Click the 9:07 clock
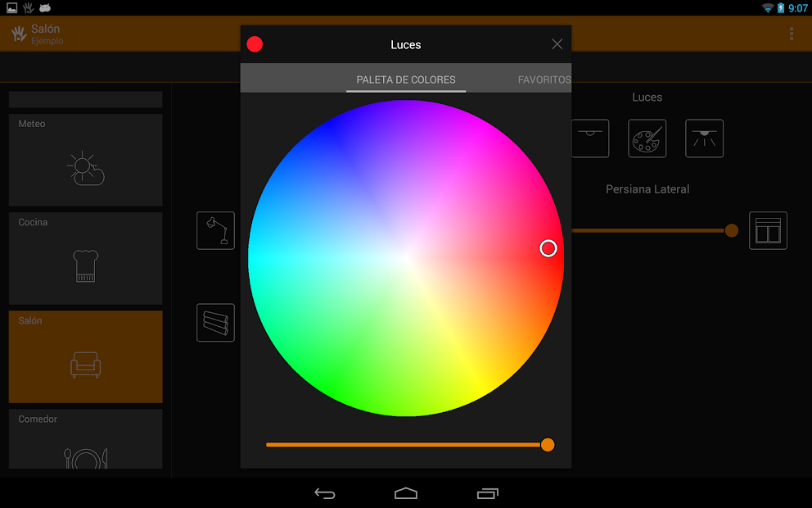Image resolution: width=812 pixels, height=508 pixels. [797, 7]
